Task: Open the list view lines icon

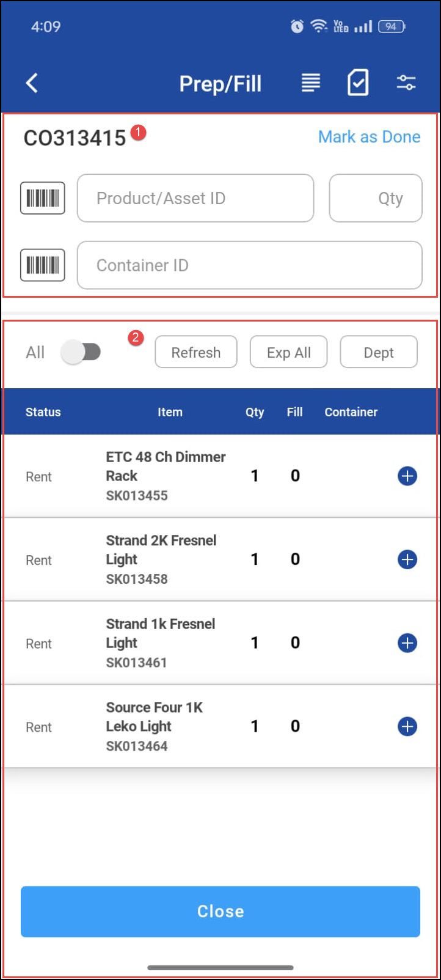Action: (x=311, y=83)
